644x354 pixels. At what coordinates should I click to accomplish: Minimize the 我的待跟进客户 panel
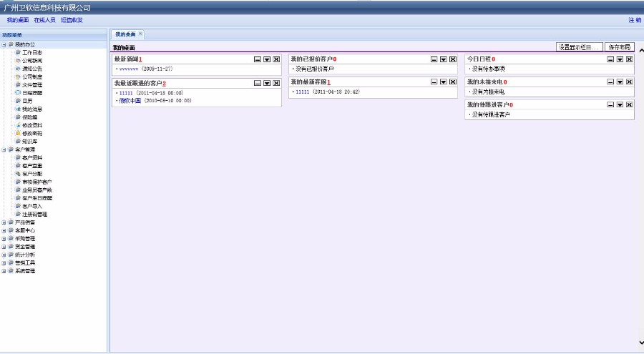pyautogui.click(x=611, y=105)
